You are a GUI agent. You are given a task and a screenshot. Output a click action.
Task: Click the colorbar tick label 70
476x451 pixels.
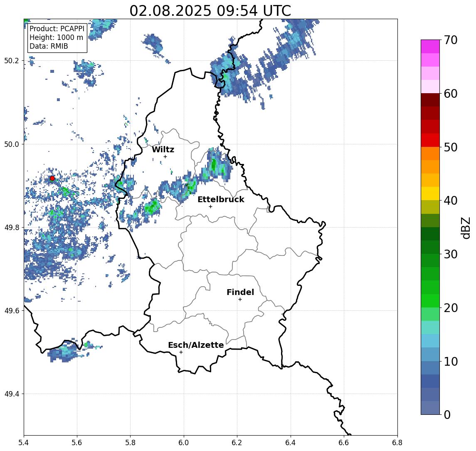pos(450,40)
